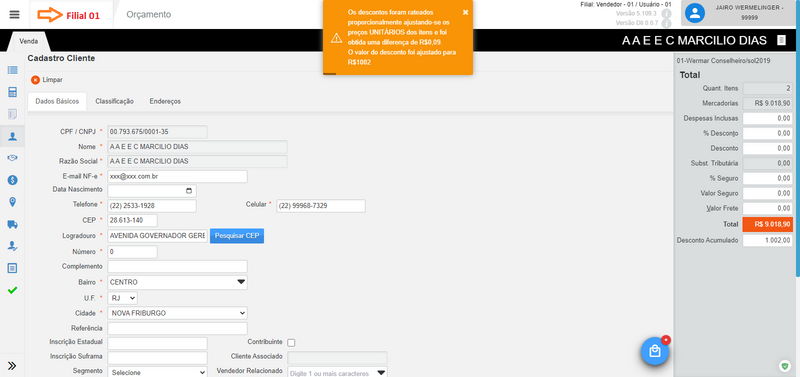Image resolution: width=800 pixels, height=377 pixels.
Task: Open the floating shopping bag button
Action: (x=655, y=351)
